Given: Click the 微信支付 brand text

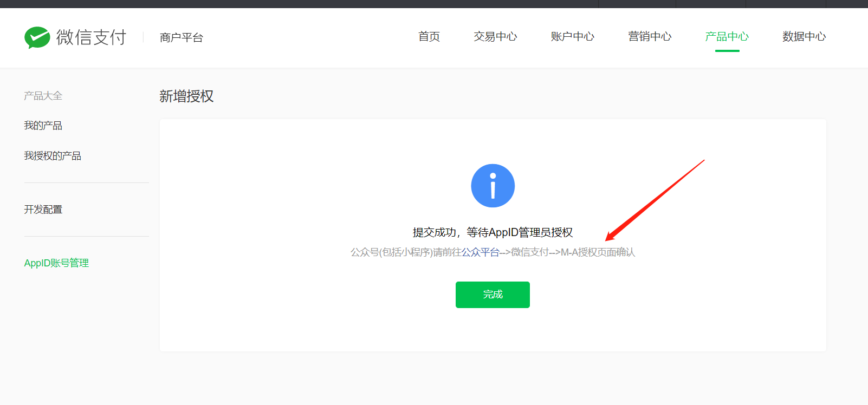Looking at the screenshot, I should tap(91, 37).
